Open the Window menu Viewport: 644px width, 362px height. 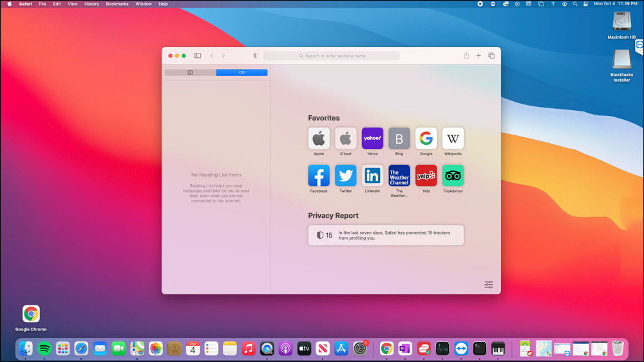click(144, 4)
